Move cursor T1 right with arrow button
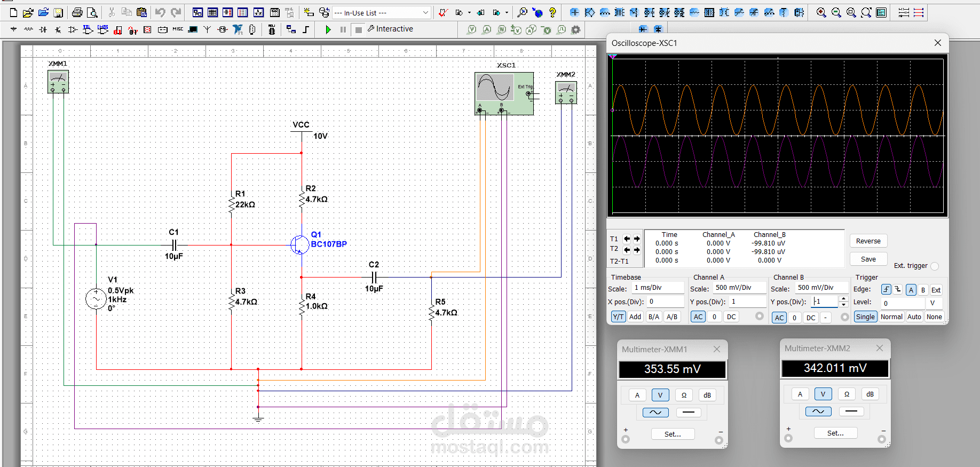Viewport: 980px width, 467px height. tap(637, 239)
